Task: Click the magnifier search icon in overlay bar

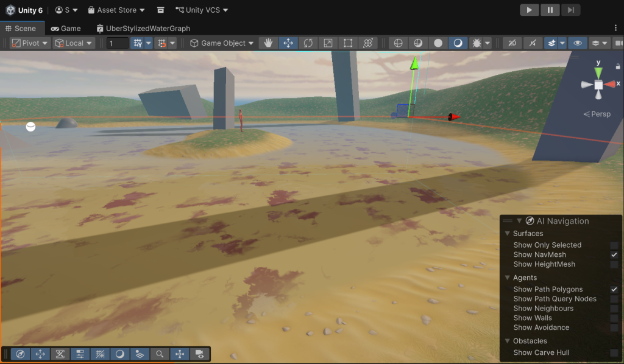Action: (160, 354)
